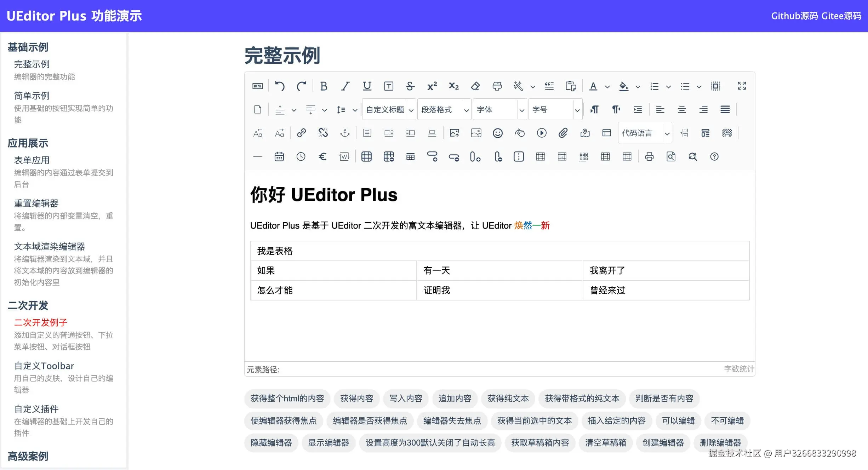The image size is (868, 470).
Task: Click the insert link chain icon
Action: (x=301, y=133)
